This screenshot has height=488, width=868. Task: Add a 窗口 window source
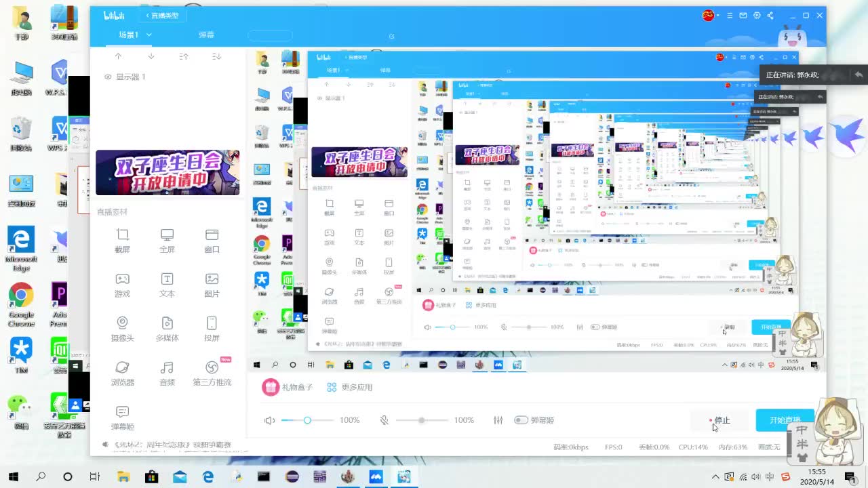coord(212,240)
